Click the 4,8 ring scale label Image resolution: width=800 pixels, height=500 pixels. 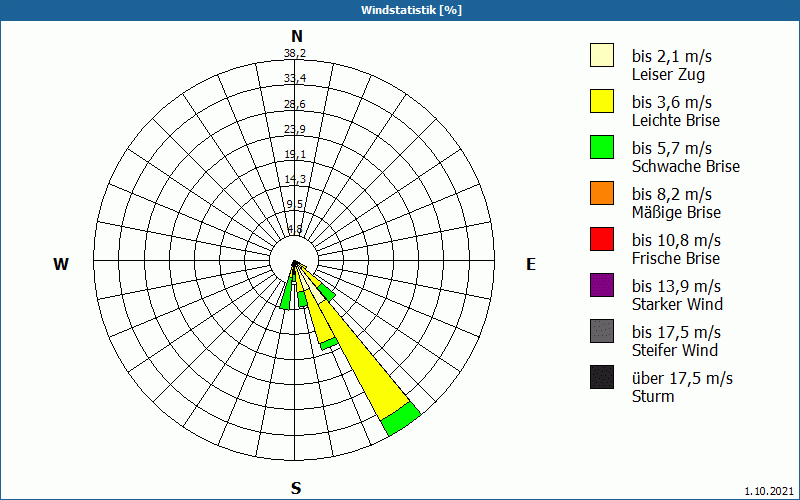click(295, 229)
